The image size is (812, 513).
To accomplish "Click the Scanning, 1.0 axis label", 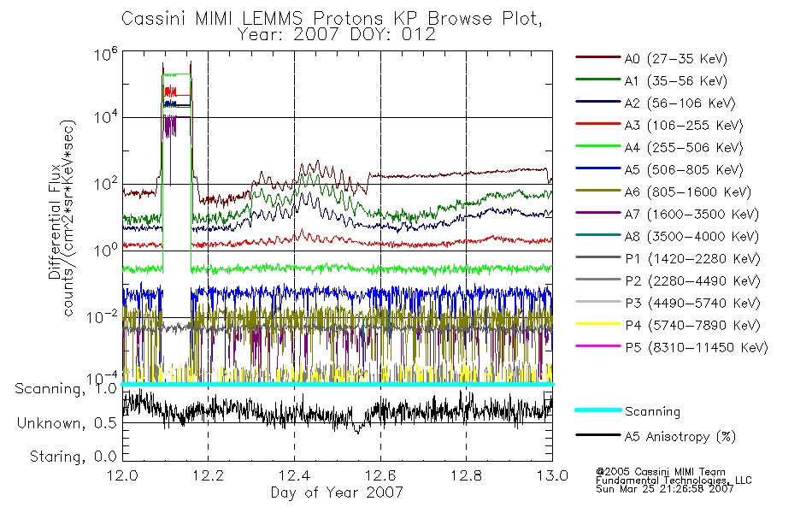I will point(66,389).
